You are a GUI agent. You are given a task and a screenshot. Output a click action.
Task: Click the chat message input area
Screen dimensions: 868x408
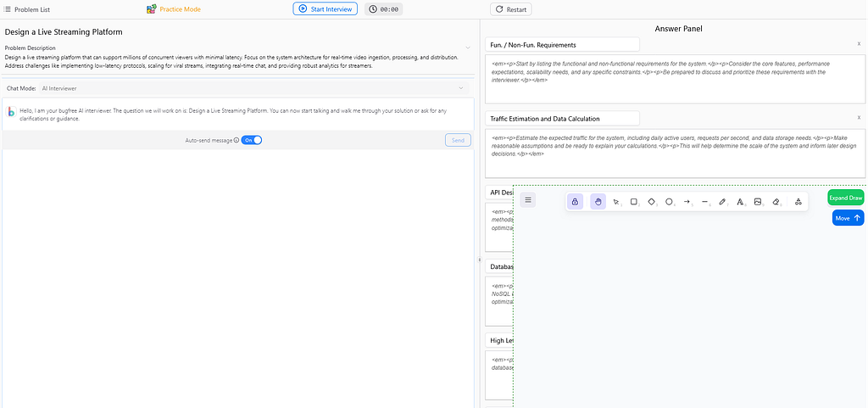coord(238,278)
